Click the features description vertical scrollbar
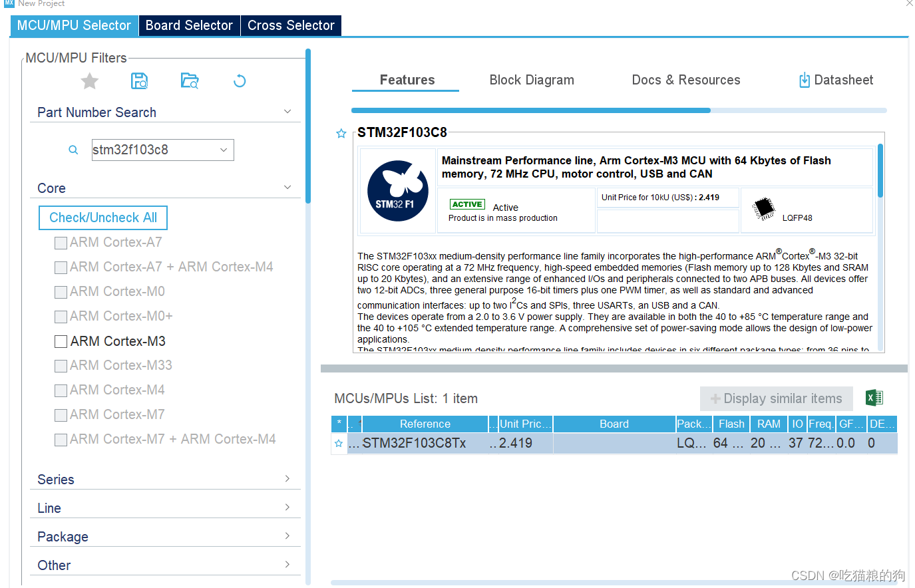 [880, 171]
